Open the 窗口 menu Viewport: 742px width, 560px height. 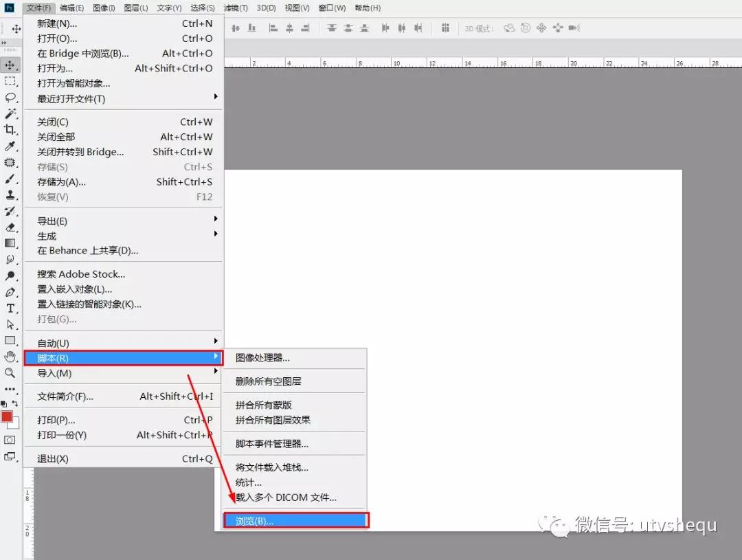pos(331,8)
